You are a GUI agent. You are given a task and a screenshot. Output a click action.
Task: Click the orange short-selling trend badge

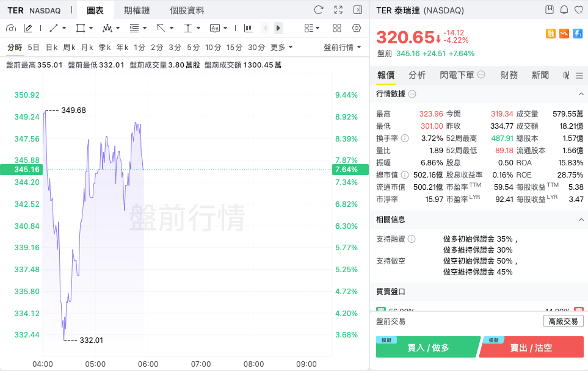tap(564, 34)
